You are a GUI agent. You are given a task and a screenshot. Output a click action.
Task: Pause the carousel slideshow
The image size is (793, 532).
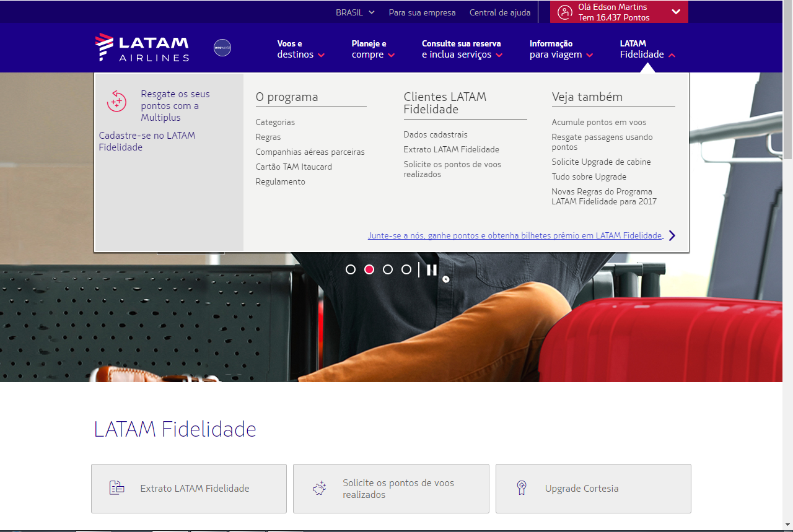coord(432,269)
